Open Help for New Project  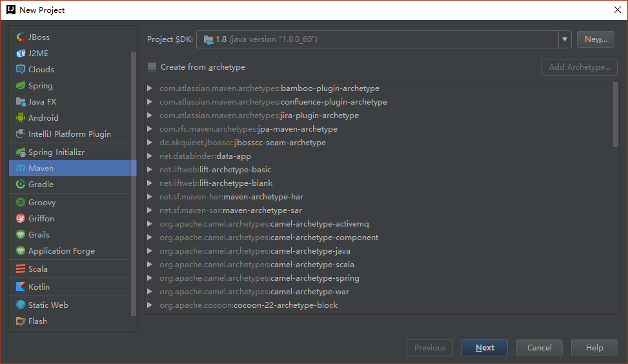tap(594, 348)
